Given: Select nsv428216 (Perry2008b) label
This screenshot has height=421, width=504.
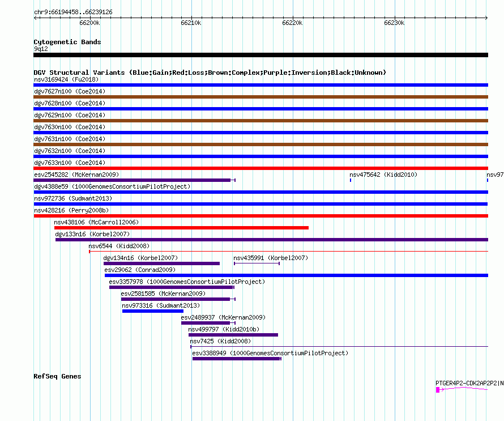Looking at the screenshot, I should click(71, 210).
